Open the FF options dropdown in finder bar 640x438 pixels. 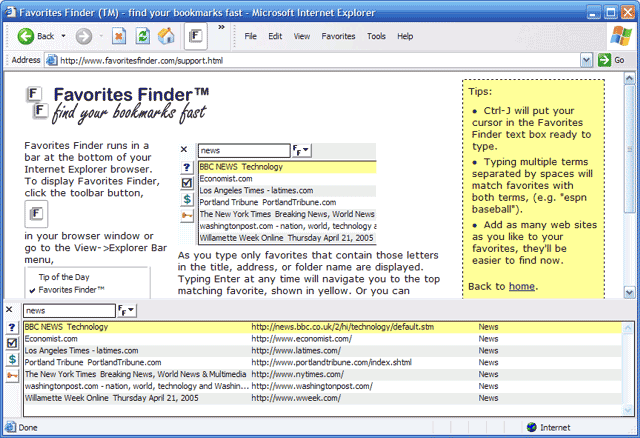click(127, 311)
